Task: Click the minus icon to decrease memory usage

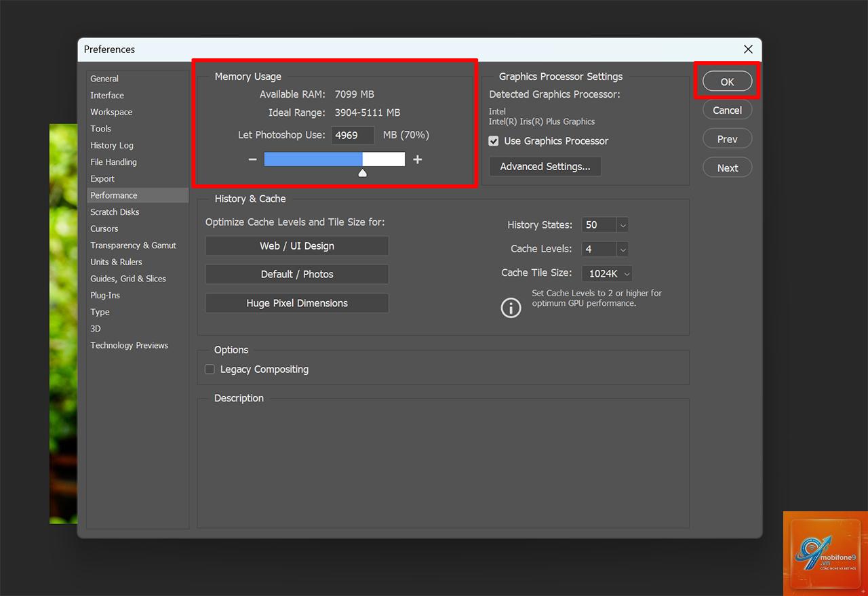Action: [253, 159]
